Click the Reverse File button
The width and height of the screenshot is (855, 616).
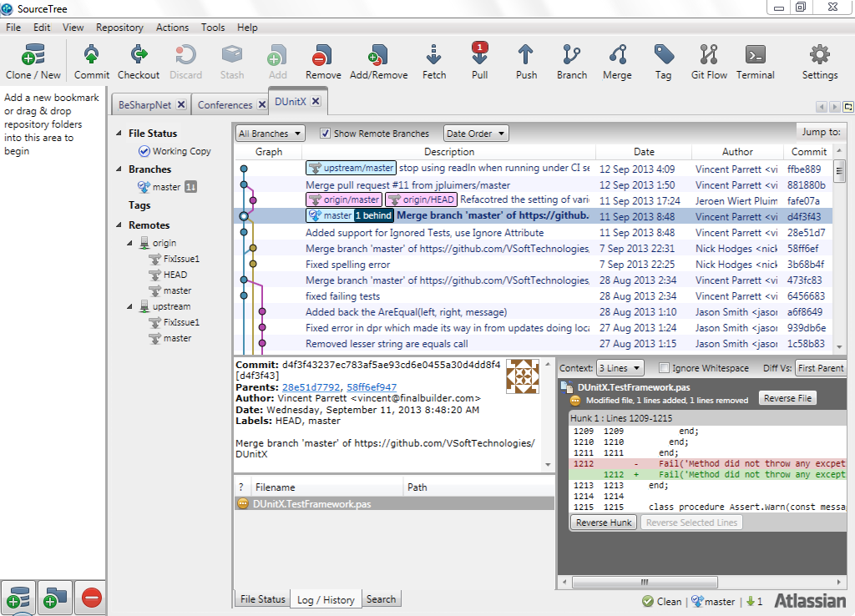[787, 398]
